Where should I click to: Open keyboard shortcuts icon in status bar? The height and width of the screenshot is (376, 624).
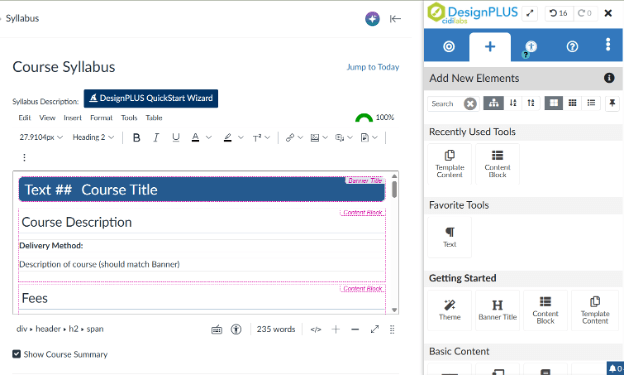[x=216, y=329]
